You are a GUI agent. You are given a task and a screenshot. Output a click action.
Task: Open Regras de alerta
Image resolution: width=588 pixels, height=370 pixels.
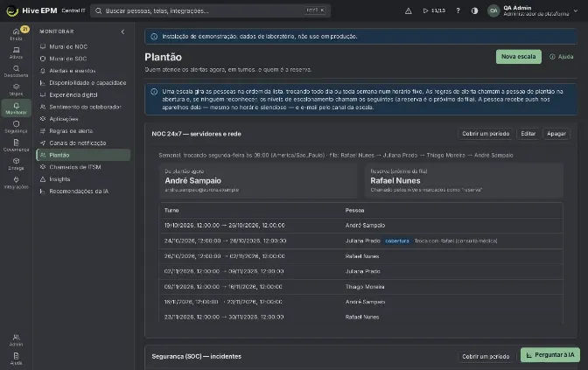coord(83,131)
